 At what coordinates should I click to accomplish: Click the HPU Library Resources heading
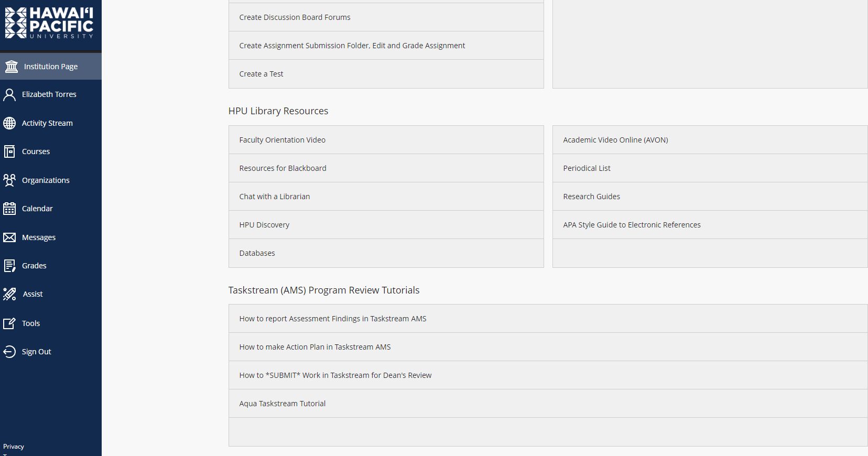[x=278, y=111]
